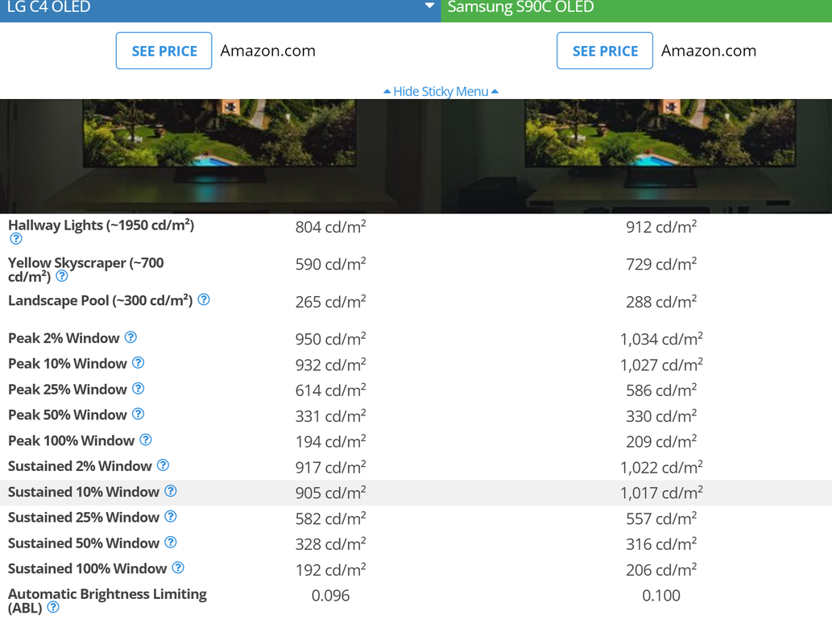
Task: Select the Peak 10% Window label
Action: (x=68, y=364)
